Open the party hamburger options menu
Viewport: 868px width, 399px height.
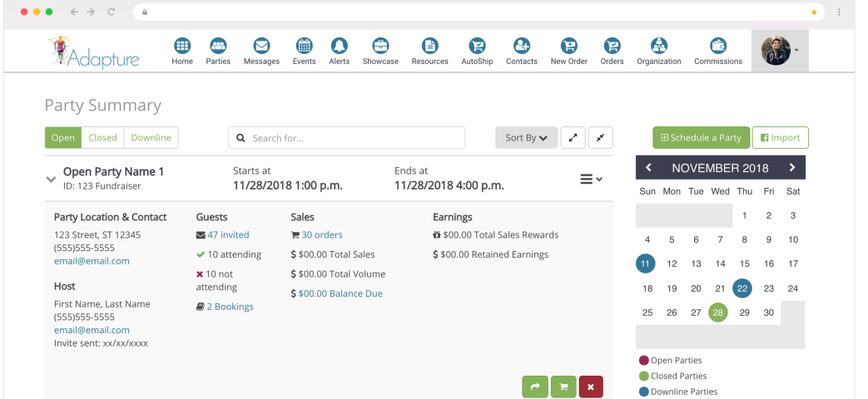pyautogui.click(x=591, y=179)
